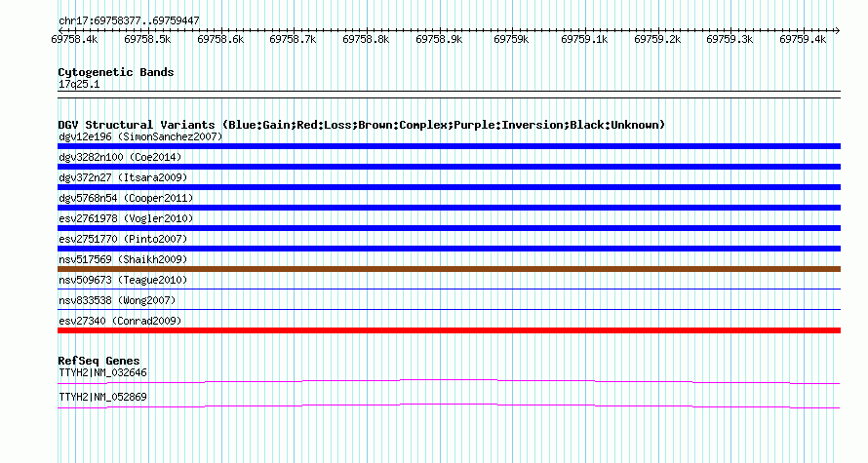This screenshot has width=868, height=463.
Task: Click the magenta TTYH2|NM_052869 transcript line
Action: [449, 406]
